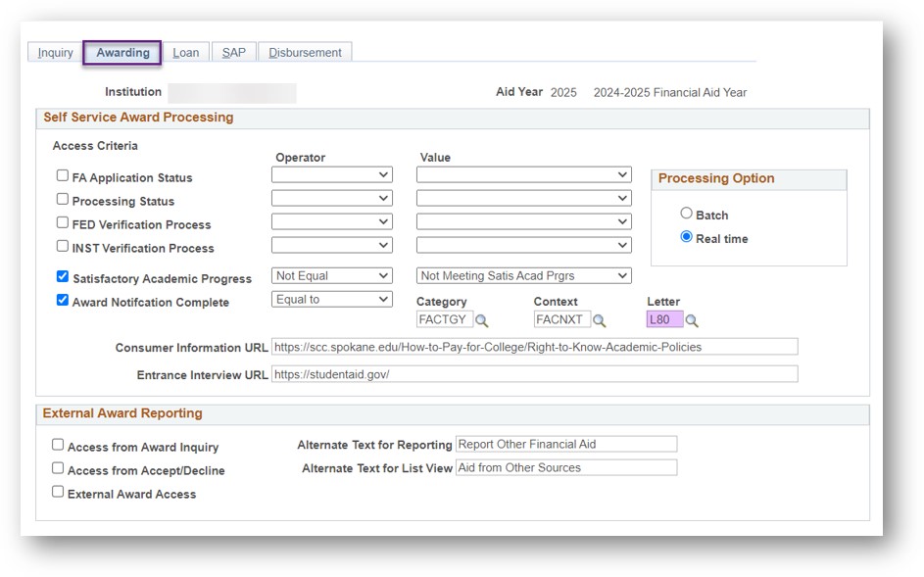Open the Disbursement tab
This screenshot has height=577, width=924.
(x=306, y=53)
